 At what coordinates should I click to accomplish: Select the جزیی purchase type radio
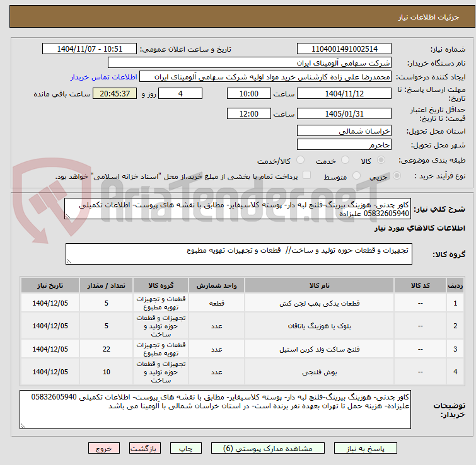(x=397, y=176)
